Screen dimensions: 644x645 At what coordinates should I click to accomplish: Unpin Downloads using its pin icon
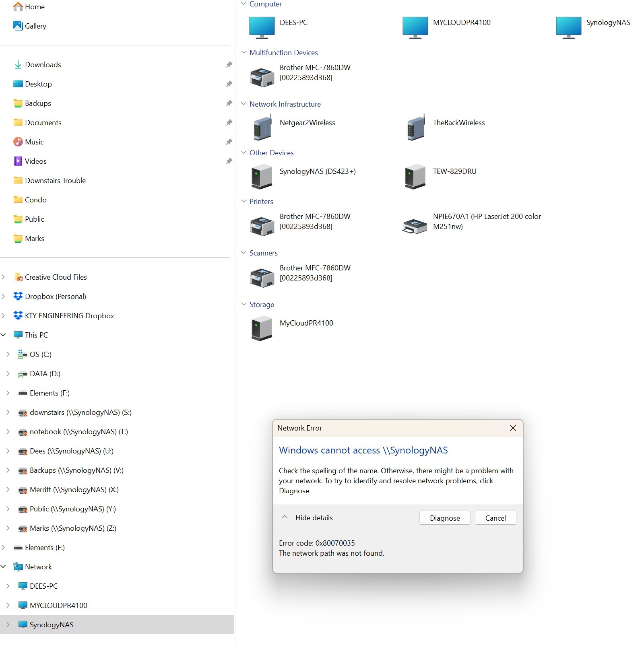(229, 64)
